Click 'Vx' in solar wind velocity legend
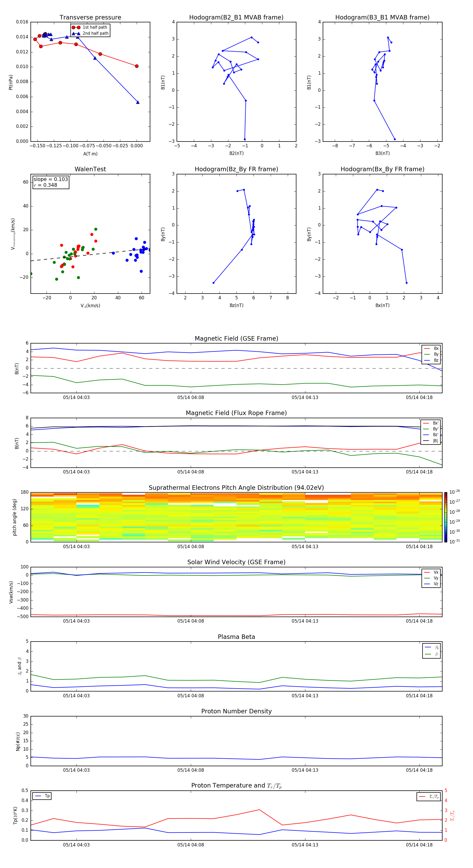This screenshot has width=473, height=868. (436, 572)
